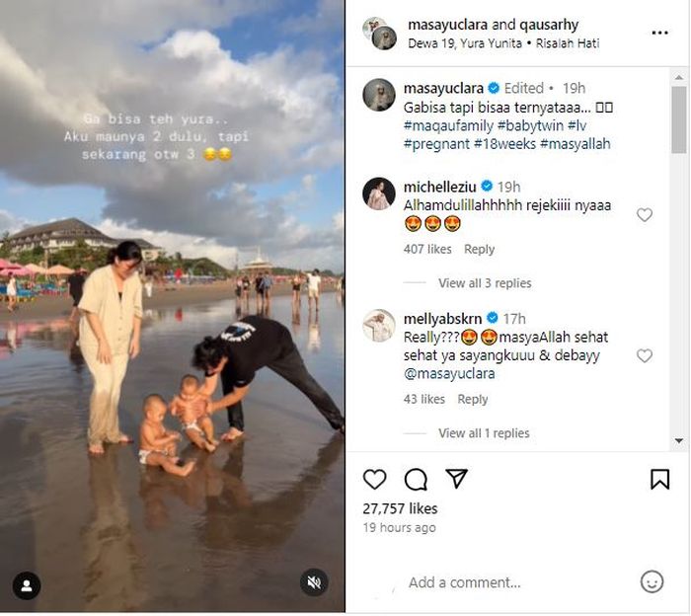This screenshot has height=616, width=691.
Task: Like michelleziu's comment
Action: (x=645, y=215)
